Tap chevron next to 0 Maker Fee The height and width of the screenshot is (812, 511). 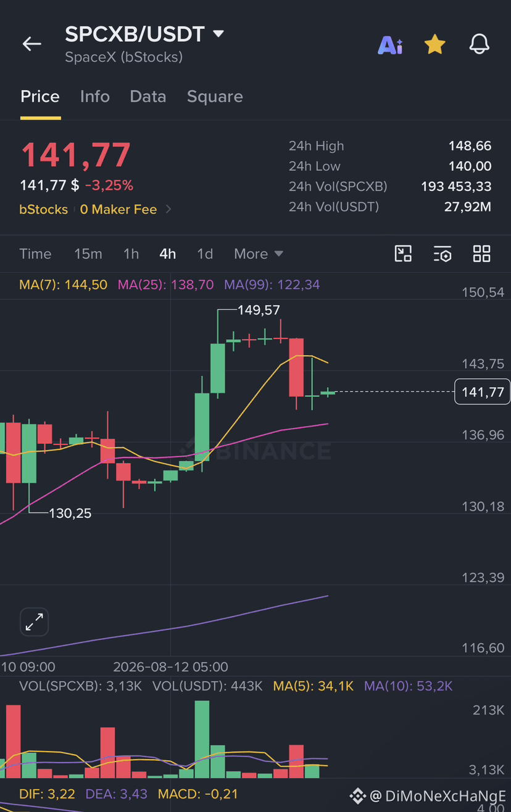168,210
